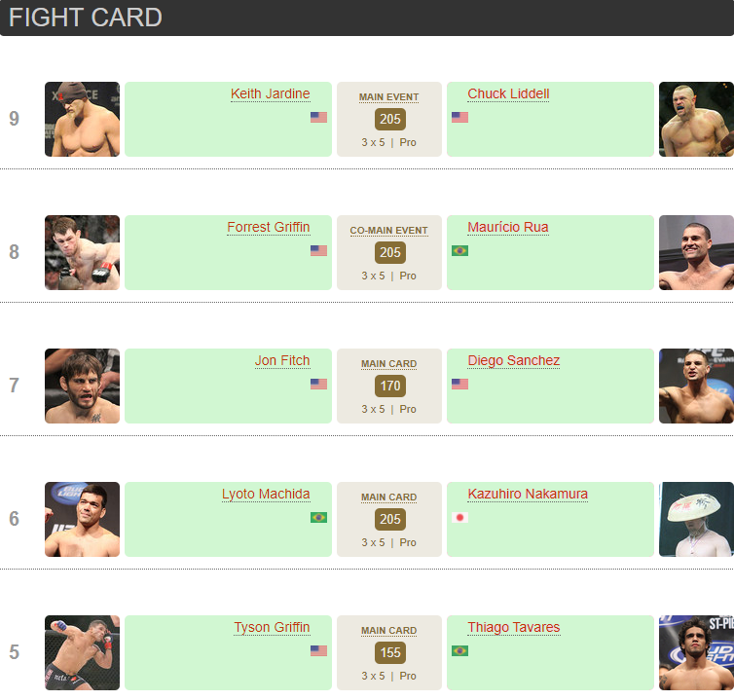The image size is (734, 700).
Task: Click Jon Fitch's photo thumbnail
Action: coord(82,386)
